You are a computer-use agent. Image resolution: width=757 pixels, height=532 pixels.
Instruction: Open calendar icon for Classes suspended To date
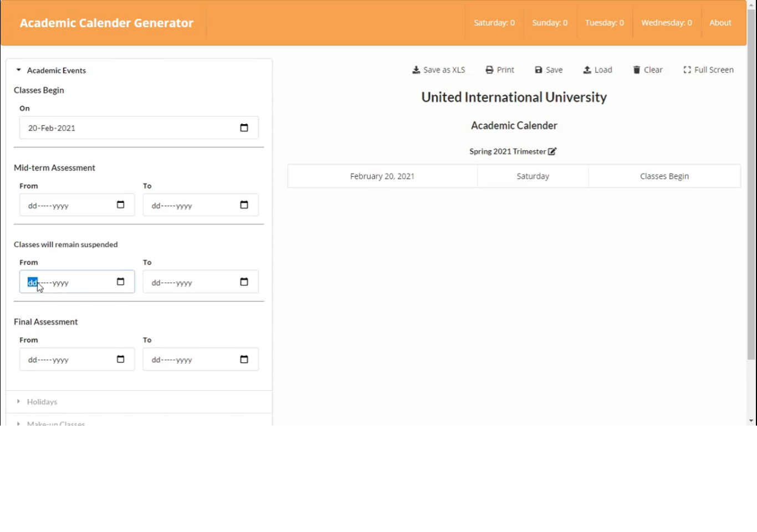tap(244, 282)
